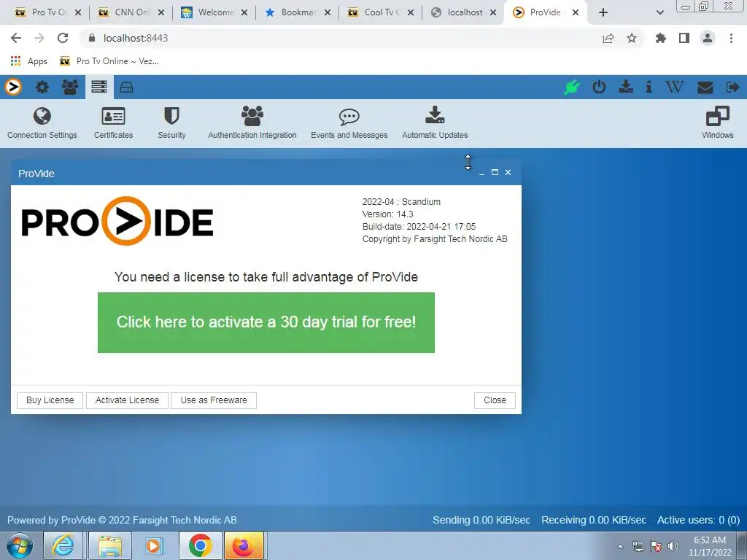Image resolution: width=747 pixels, height=560 pixels.
Task: Open the Security shield icon
Action: pyautogui.click(x=171, y=116)
